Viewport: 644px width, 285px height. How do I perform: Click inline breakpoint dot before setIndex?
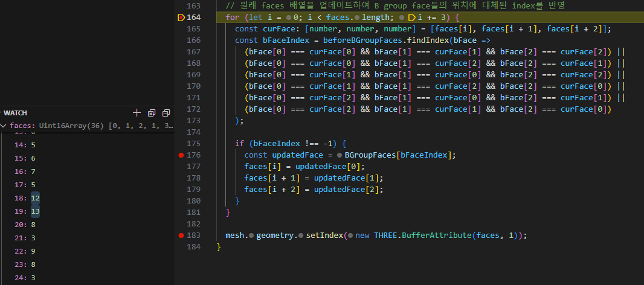pos(302,235)
